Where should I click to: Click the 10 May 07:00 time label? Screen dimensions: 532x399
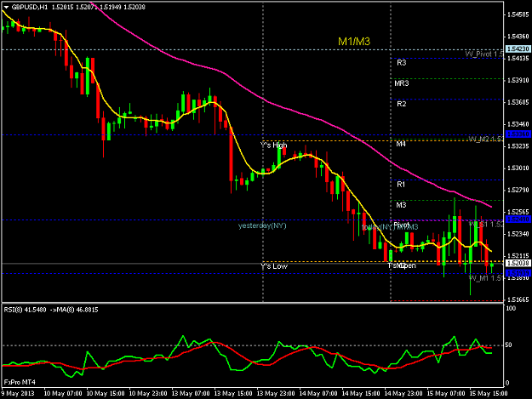(x=63, y=394)
